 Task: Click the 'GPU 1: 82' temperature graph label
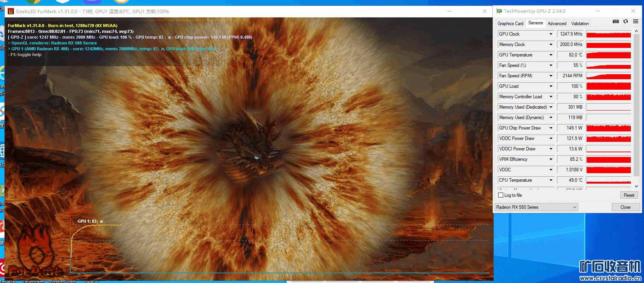91,222
